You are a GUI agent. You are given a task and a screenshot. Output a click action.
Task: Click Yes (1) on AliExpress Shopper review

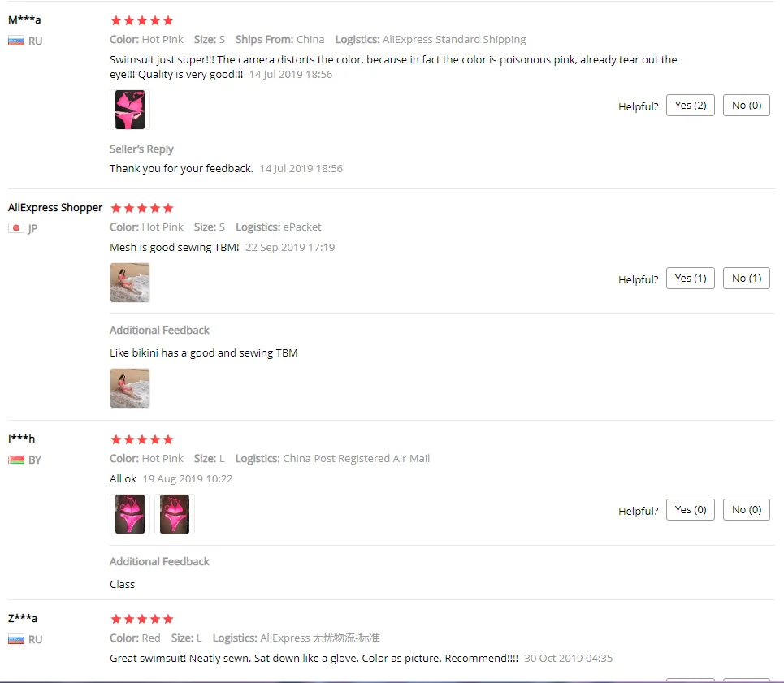click(x=690, y=279)
